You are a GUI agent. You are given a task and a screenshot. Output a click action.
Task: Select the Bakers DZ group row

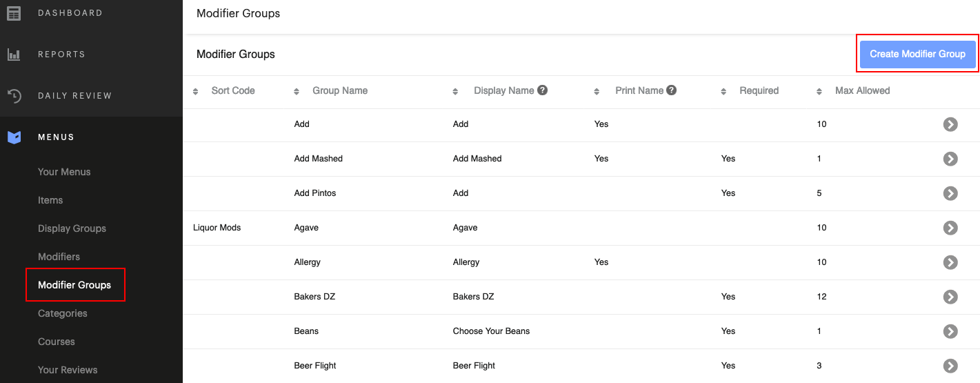tap(314, 297)
